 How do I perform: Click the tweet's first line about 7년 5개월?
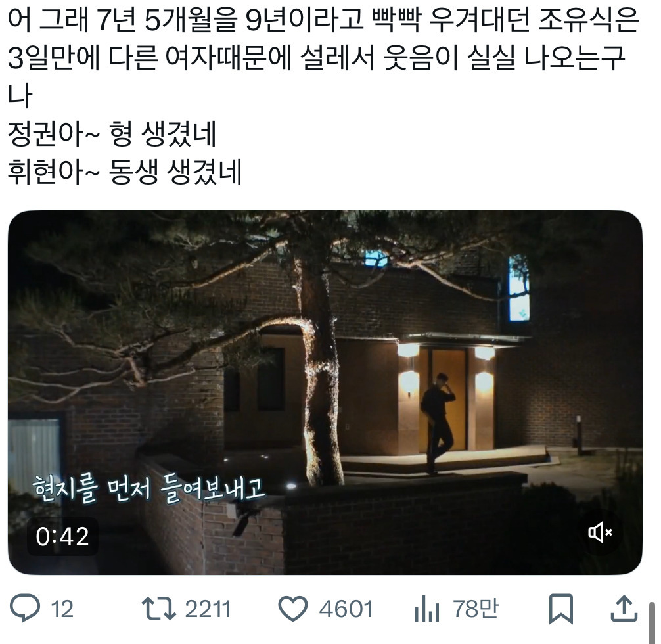point(323,20)
